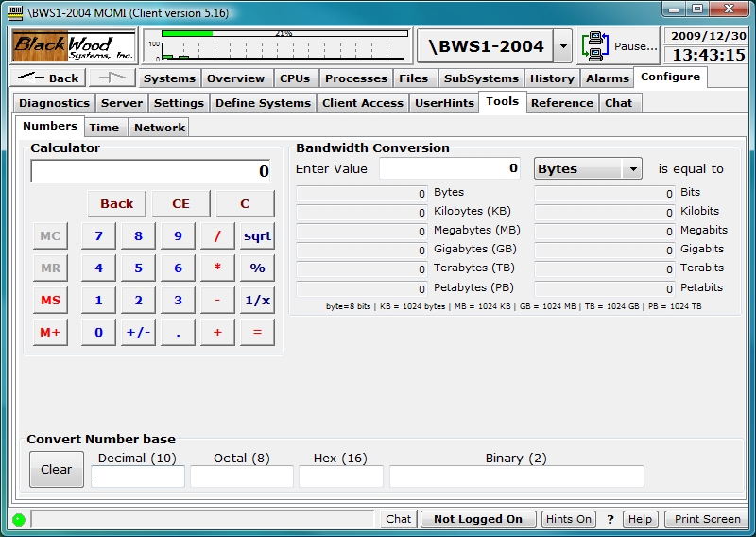Viewport: 756px width, 537px height.
Task: Open the Alarms tab
Action: tap(607, 78)
